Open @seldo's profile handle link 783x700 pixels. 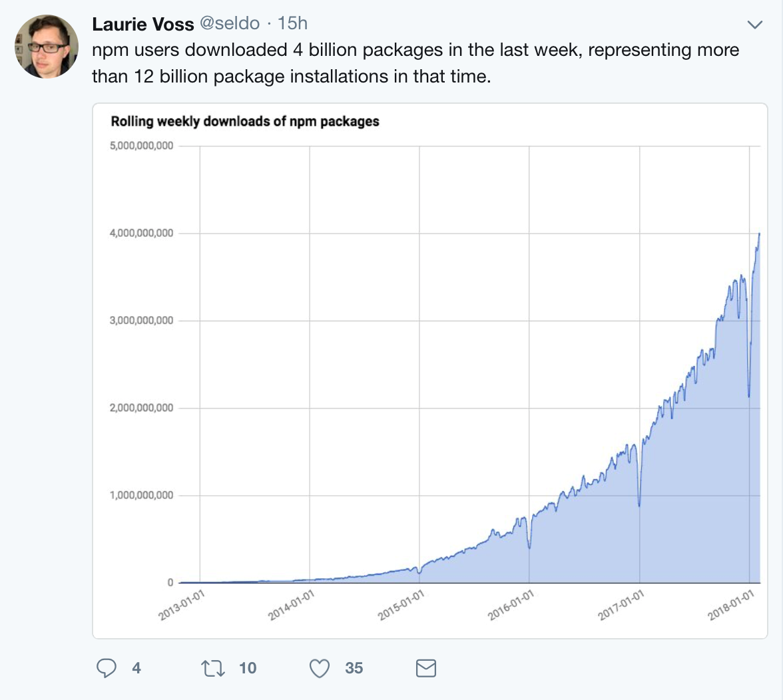tap(230, 23)
